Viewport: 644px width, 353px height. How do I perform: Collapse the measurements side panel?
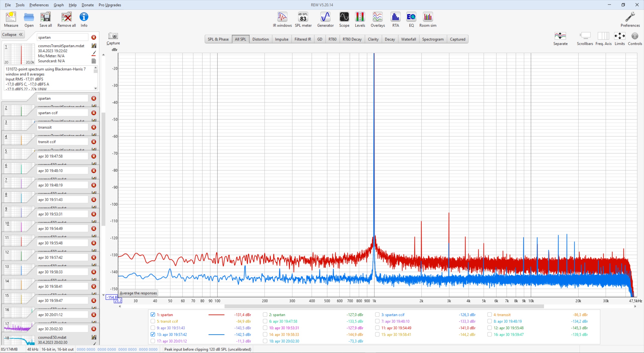pos(13,34)
